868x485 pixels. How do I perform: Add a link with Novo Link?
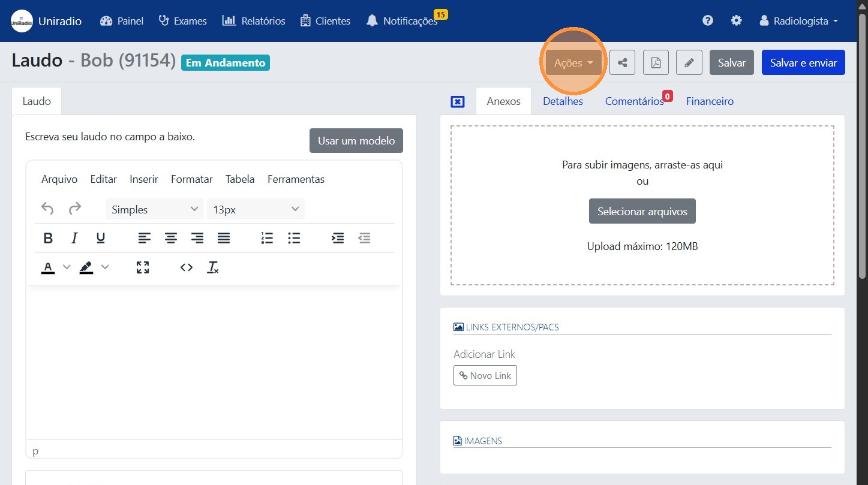pos(485,375)
